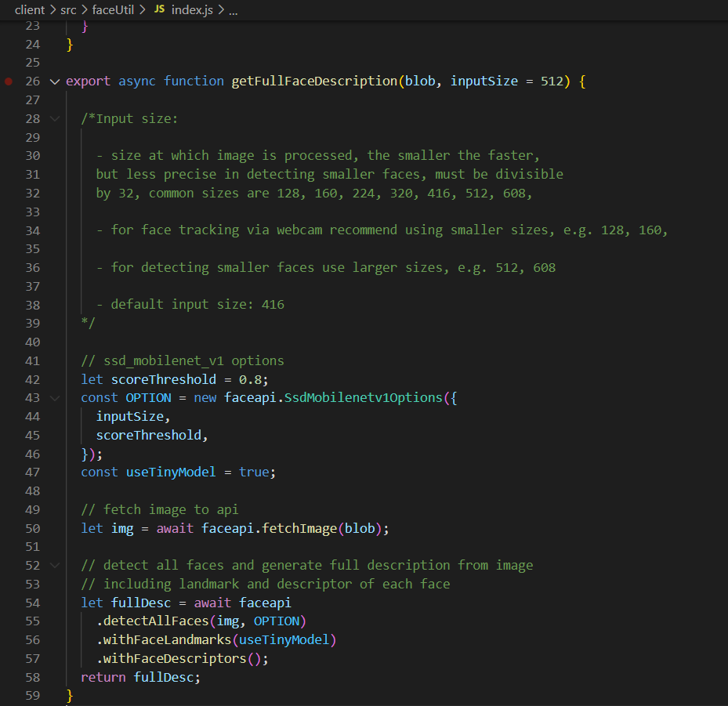Click the variable "useTinyModel" on line 47

point(170,472)
